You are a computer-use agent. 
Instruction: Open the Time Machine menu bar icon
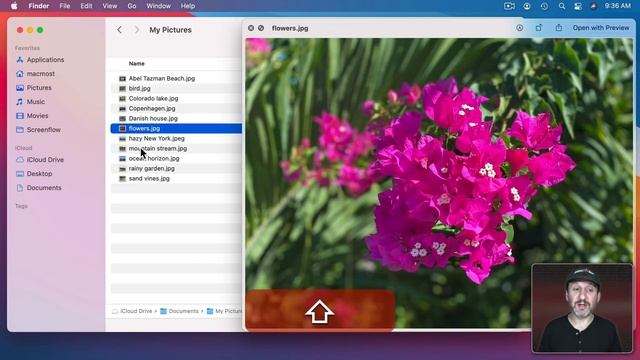(544, 6)
